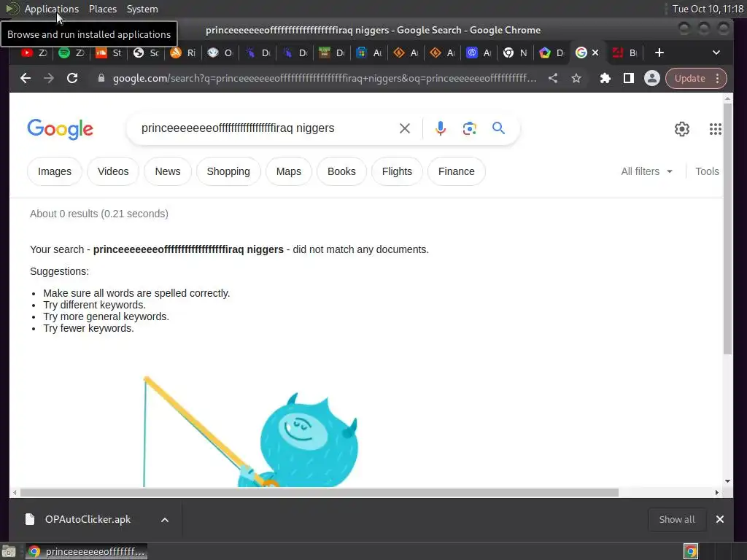747x560 pixels.
Task: Open the Applications menu
Action: [52, 9]
